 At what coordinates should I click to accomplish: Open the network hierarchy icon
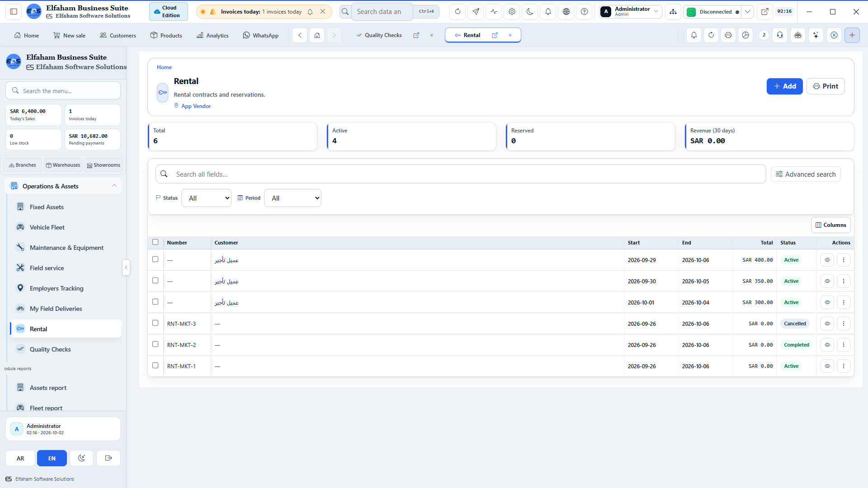(x=673, y=12)
